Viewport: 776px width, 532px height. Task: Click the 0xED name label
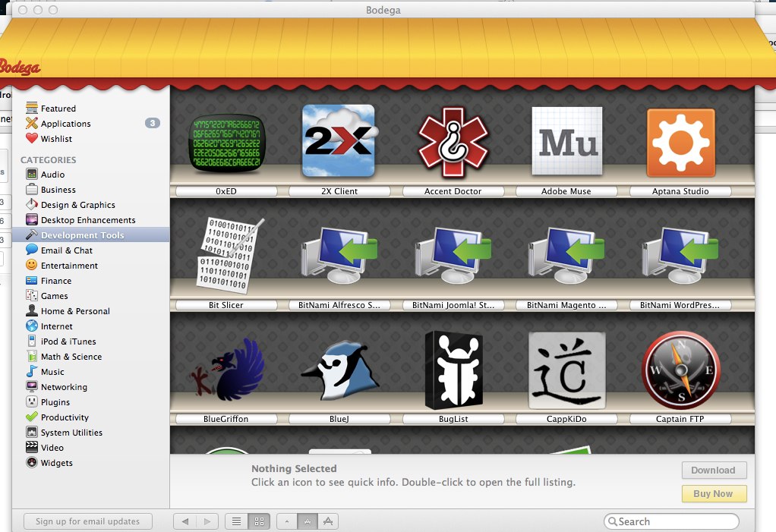point(226,191)
